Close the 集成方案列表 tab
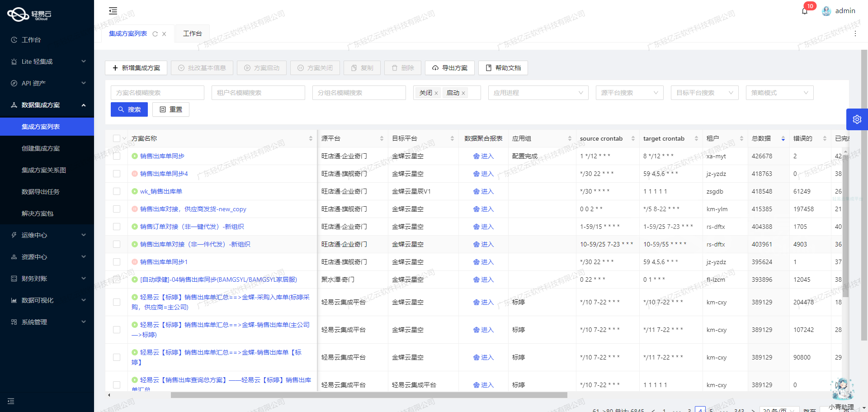The image size is (868, 412). point(164,34)
